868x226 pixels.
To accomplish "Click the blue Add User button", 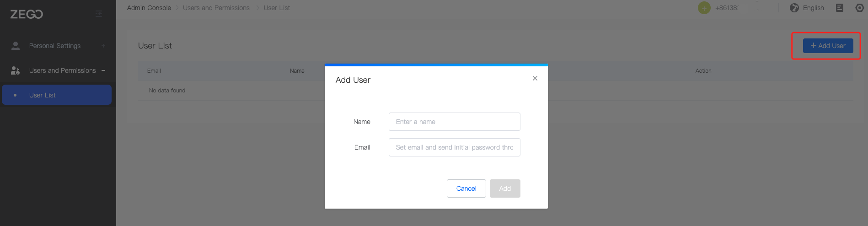I will click(x=828, y=46).
